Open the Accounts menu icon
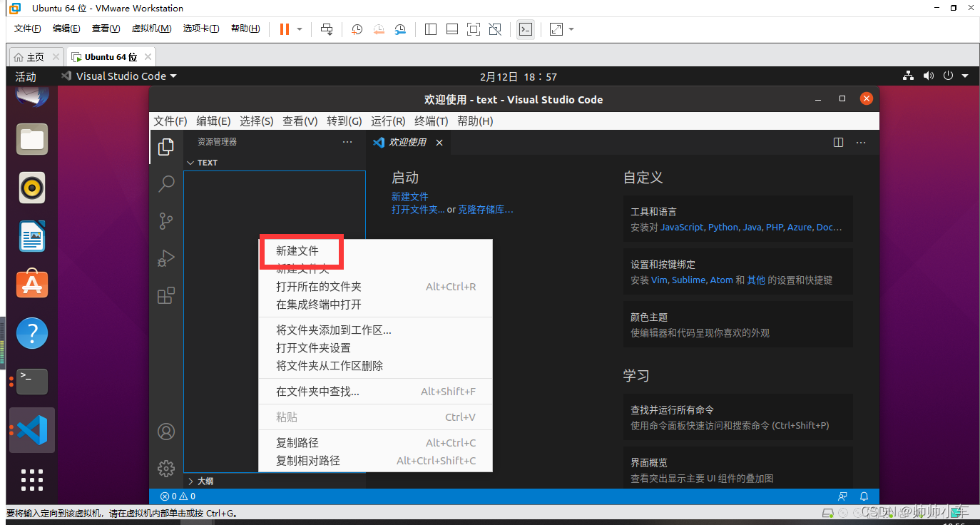980x525 pixels. (166, 432)
